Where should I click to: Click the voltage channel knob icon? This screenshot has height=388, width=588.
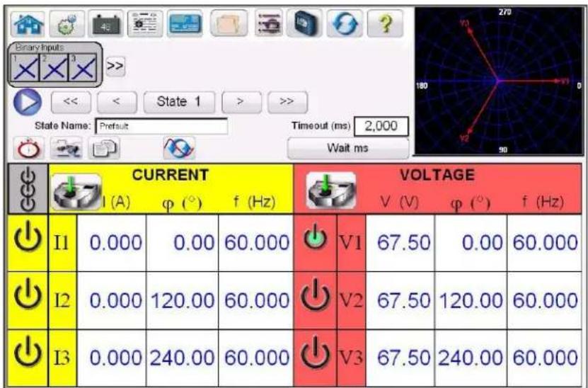(x=331, y=190)
